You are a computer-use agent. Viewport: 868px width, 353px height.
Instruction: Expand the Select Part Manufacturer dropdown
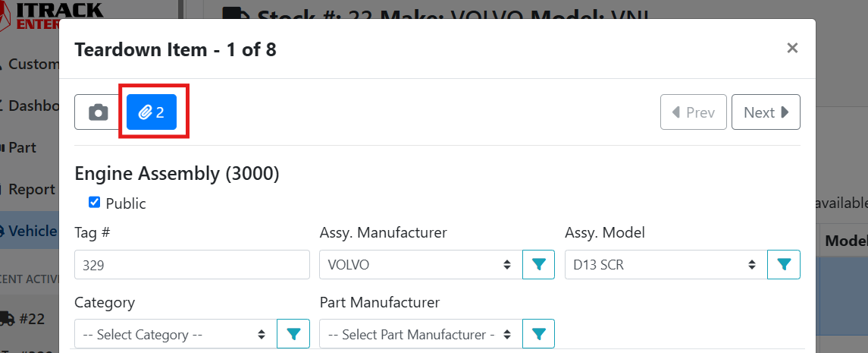[421, 334]
